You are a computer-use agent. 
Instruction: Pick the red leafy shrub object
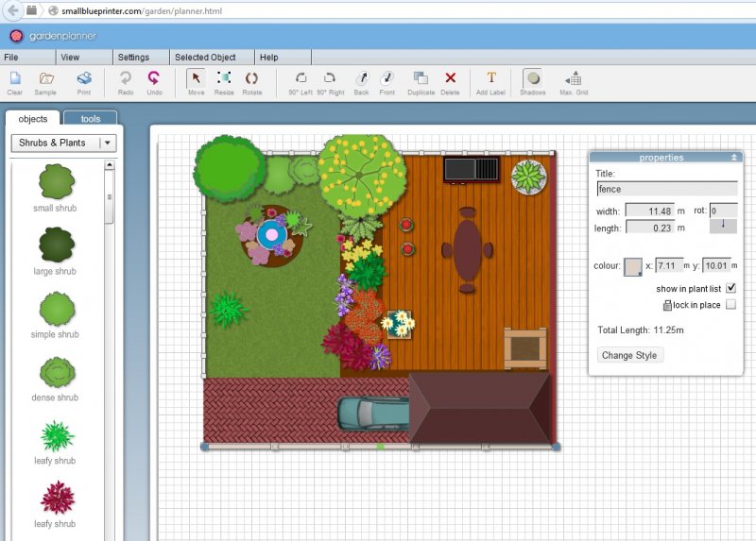pyautogui.click(x=58, y=498)
